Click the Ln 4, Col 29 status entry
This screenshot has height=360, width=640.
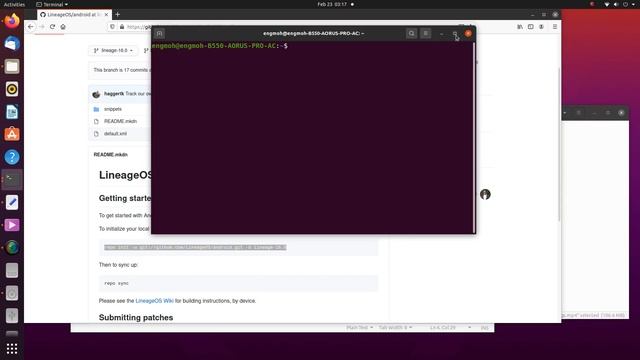(x=442, y=327)
